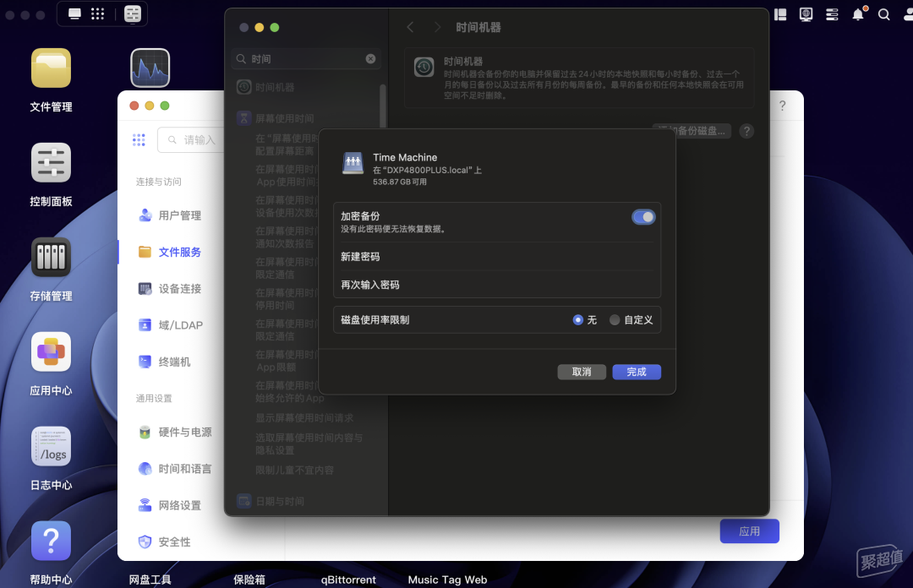Open the 控制面板 desktop icon
This screenshot has width=913, height=588.
click(x=52, y=163)
